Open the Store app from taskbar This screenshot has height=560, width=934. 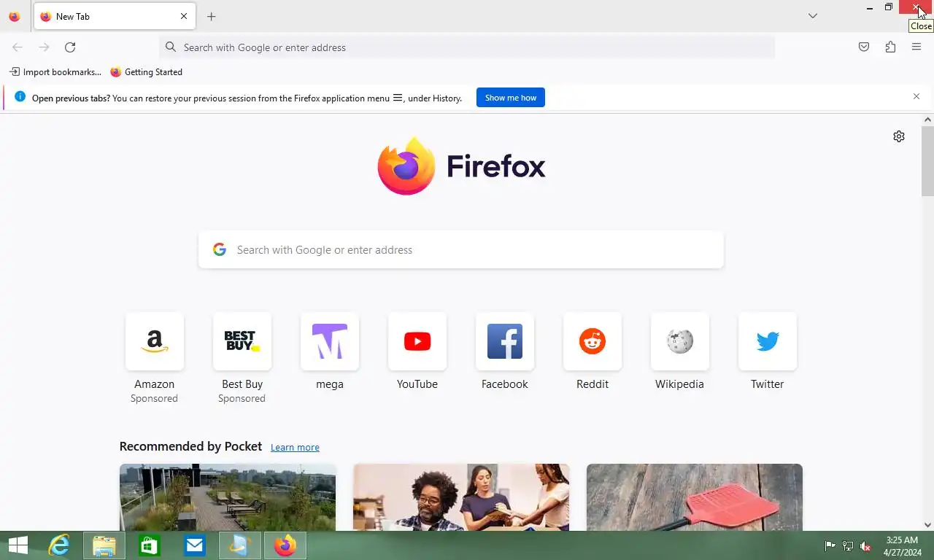[150, 545]
